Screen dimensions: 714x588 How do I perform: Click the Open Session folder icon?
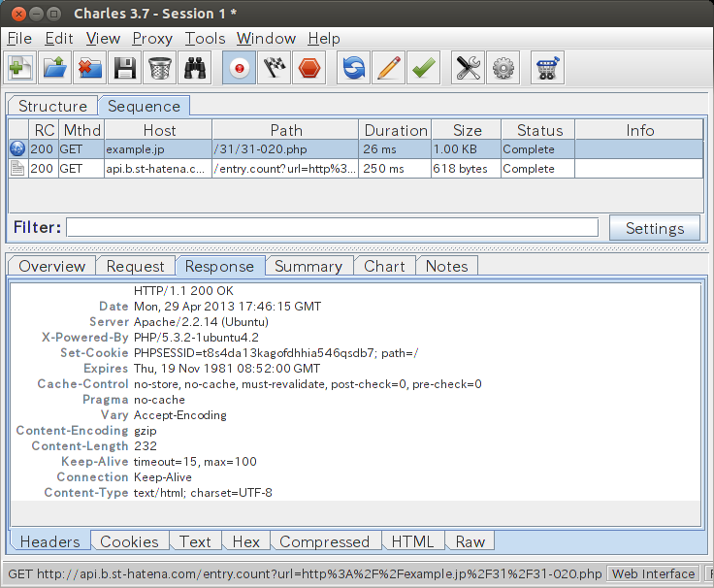click(55, 68)
